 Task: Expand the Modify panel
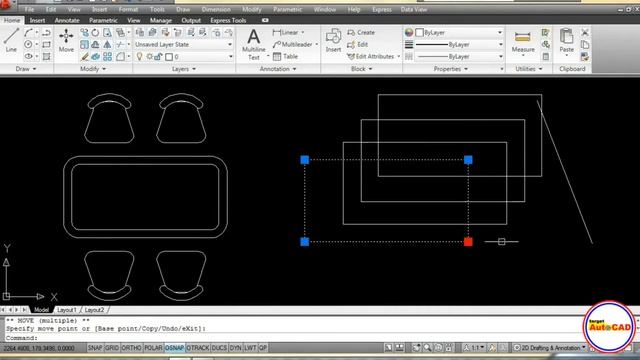coord(93,69)
